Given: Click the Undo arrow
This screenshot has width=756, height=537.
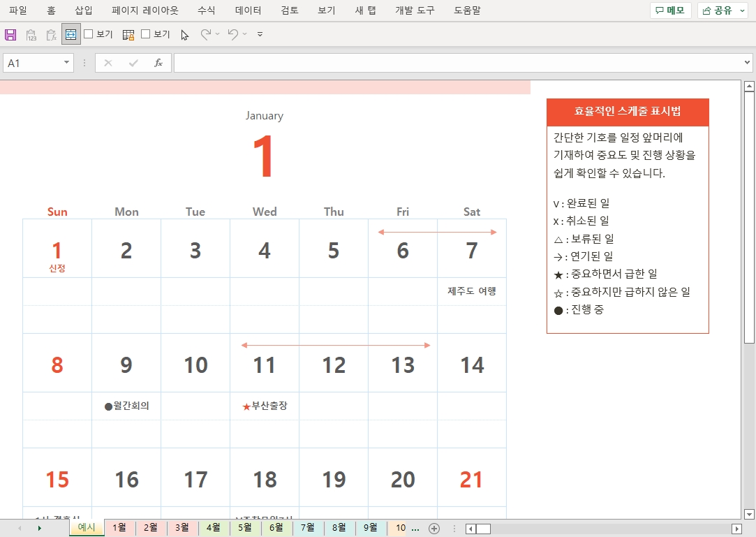Looking at the screenshot, I should pyautogui.click(x=233, y=34).
